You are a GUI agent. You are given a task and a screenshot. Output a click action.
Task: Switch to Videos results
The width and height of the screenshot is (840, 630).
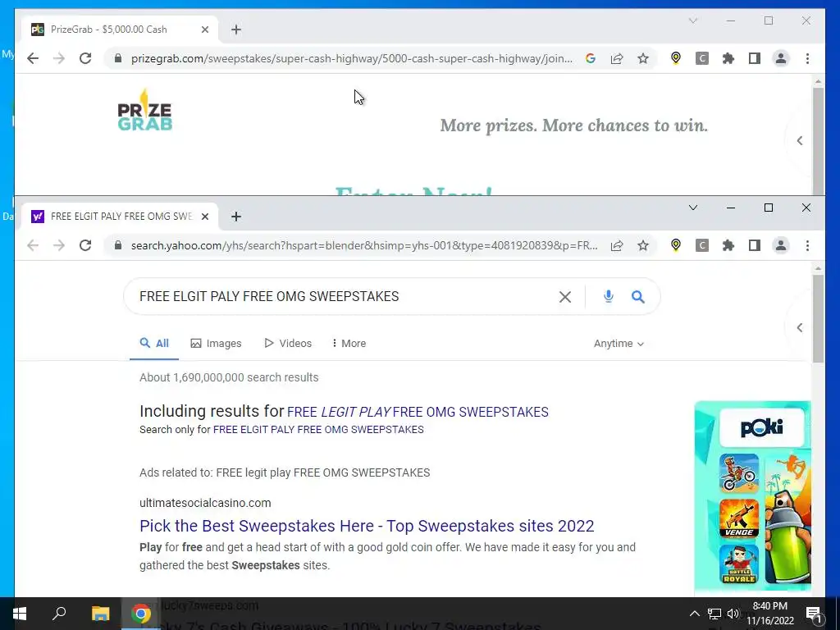[288, 344]
